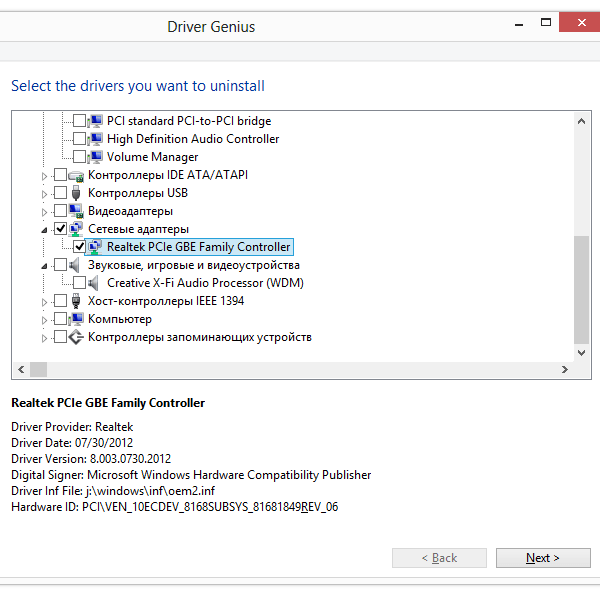Click the storage controller icon beside Контроллеры запоминающих устройств
This screenshot has height=595, width=600.
click(76, 337)
